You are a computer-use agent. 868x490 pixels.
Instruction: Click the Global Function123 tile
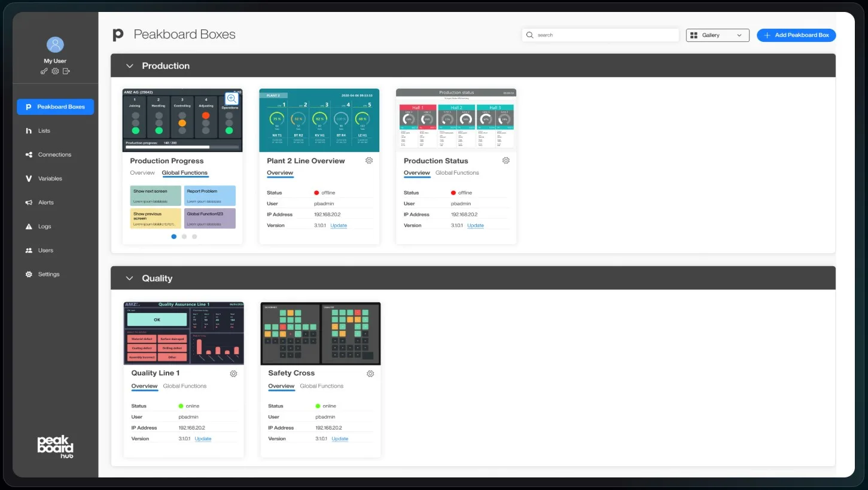coord(210,218)
